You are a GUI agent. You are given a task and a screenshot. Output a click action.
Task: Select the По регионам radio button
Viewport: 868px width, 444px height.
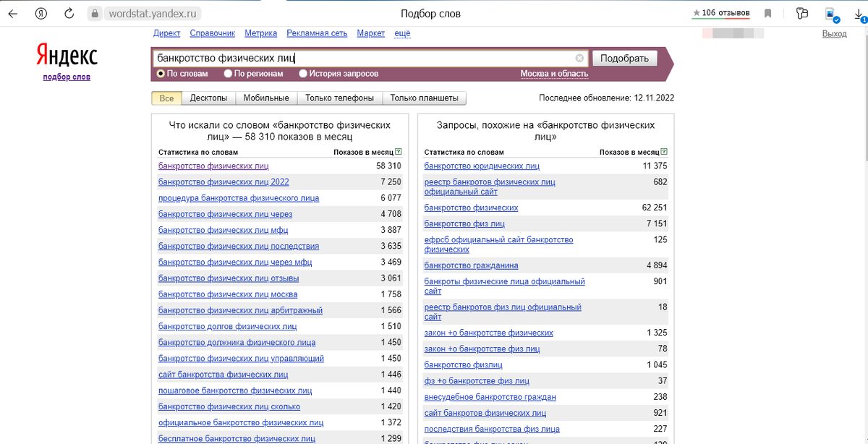pos(228,74)
